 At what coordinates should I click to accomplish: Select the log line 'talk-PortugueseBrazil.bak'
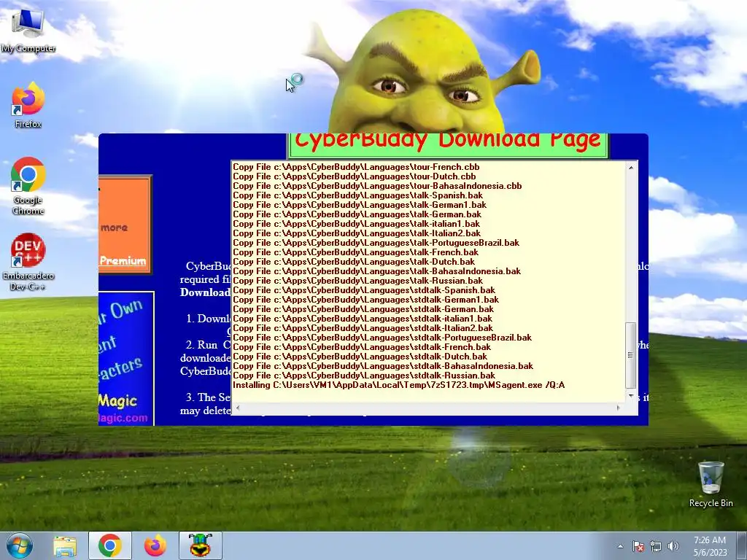point(376,243)
